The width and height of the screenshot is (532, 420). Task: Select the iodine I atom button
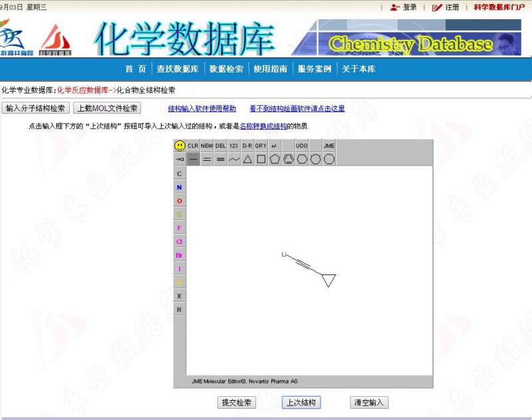pyautogui.click(x=180, y=269)
